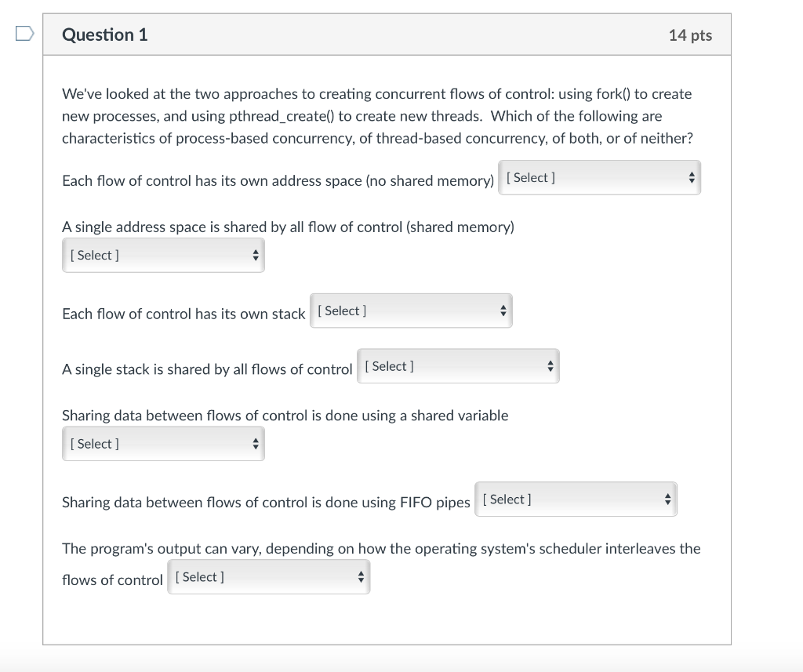Click the scheduler interleaving [Select] field
This screenshot has height=672, width=803.
pyautogui.click(x=235, y=576)
